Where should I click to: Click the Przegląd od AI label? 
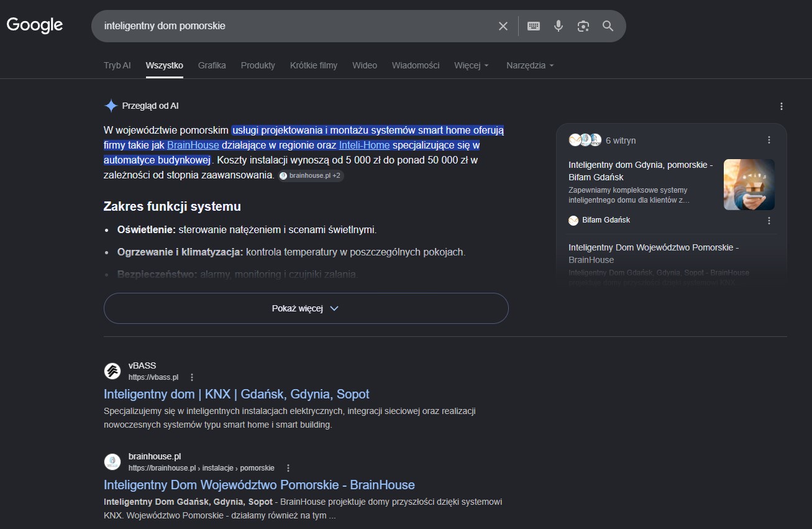pos(150,106)
